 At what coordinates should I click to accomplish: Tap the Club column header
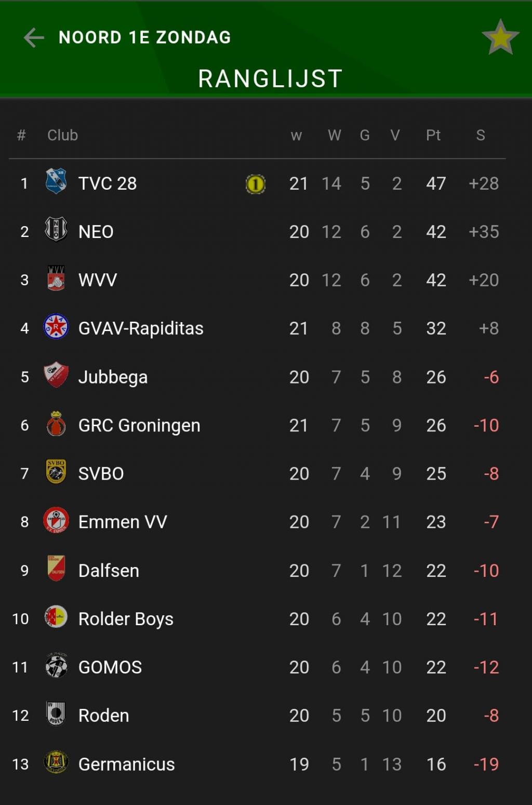pyautogui.click(x=62, y=135)
